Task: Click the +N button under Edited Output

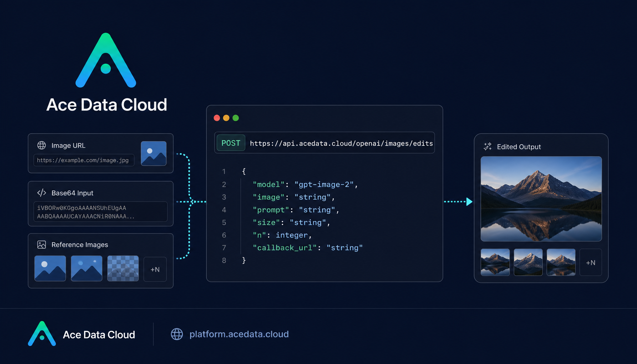Action: point(590,263)
